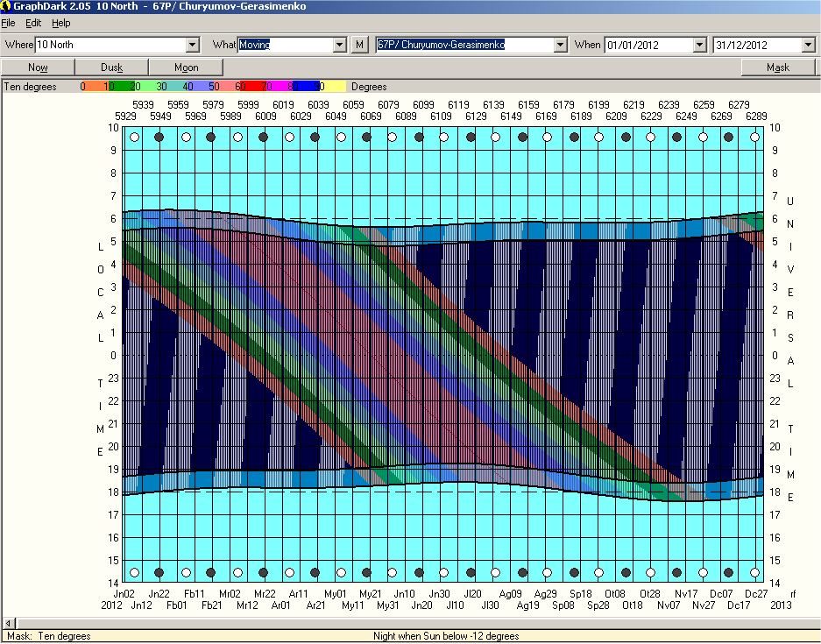Viewport: 821px width, 644px height.
Task: Click inside the Where text field
Action: [x=110, y=45]
